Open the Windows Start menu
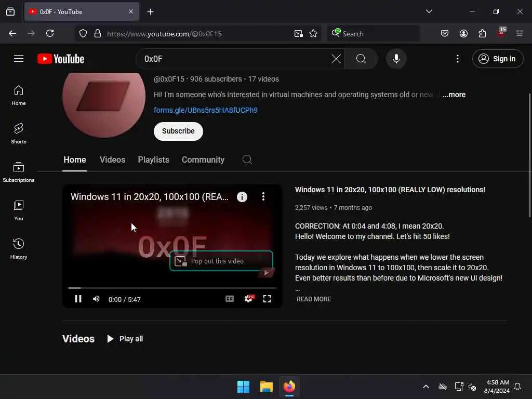The width and height of the screenshot is (532, 399). [x=243, y=387]
